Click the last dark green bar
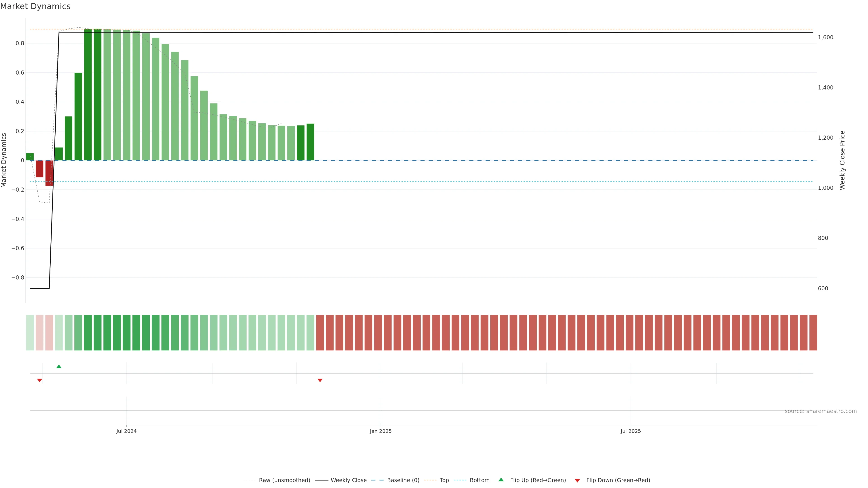 (x=310, y=142)
